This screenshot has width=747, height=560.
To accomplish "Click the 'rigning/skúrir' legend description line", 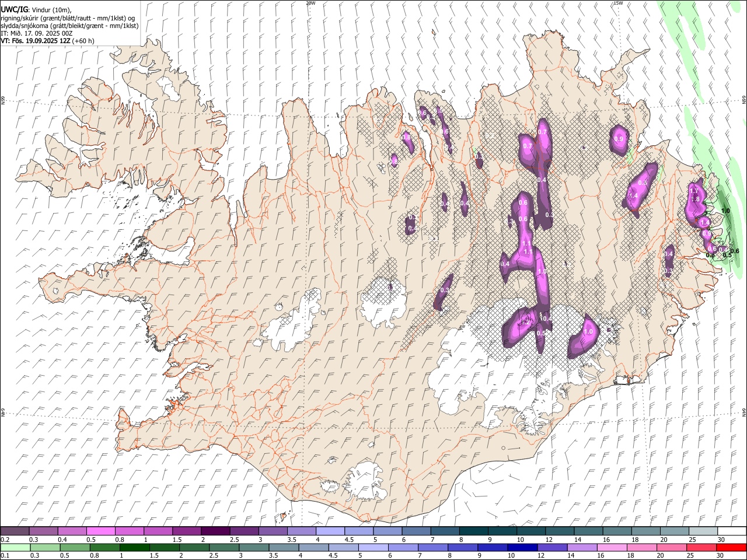I will click(68, 18).
